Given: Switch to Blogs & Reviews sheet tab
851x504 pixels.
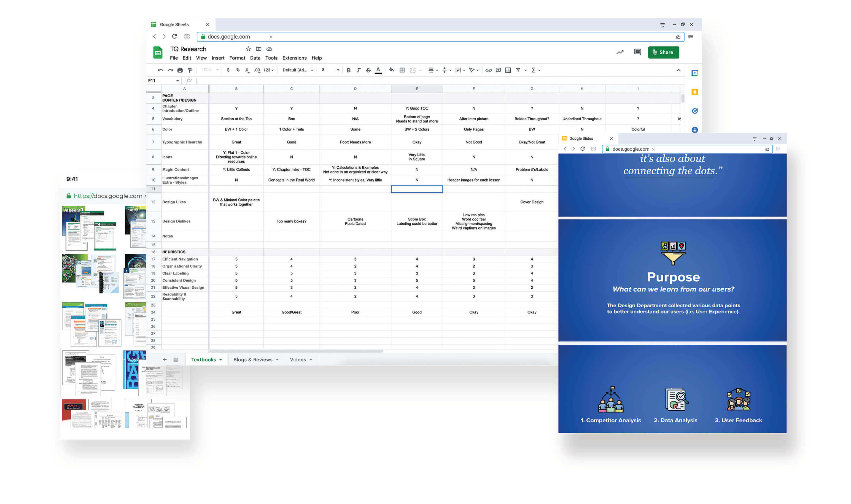Looking at the screenshot, I should [x=253, y=360].
